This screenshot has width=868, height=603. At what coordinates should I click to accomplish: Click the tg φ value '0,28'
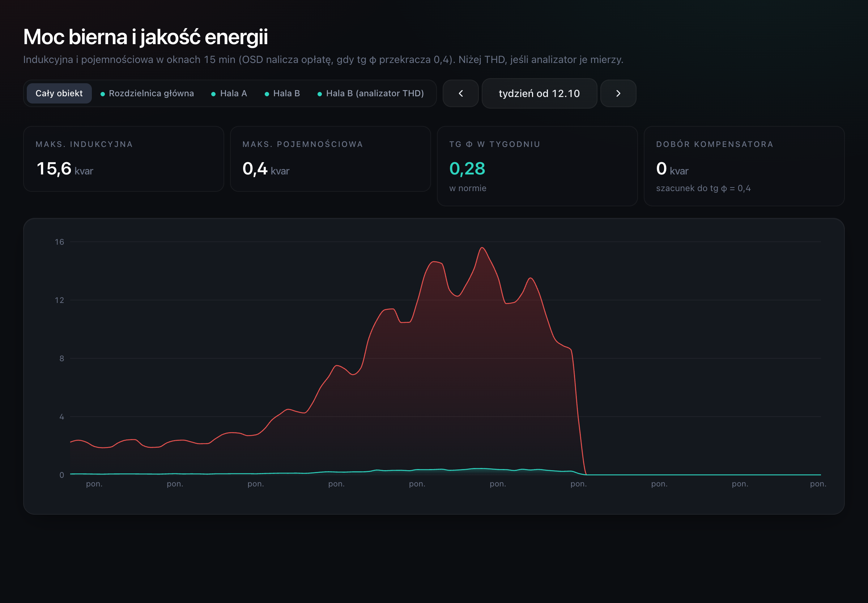[x=467, y=169]
